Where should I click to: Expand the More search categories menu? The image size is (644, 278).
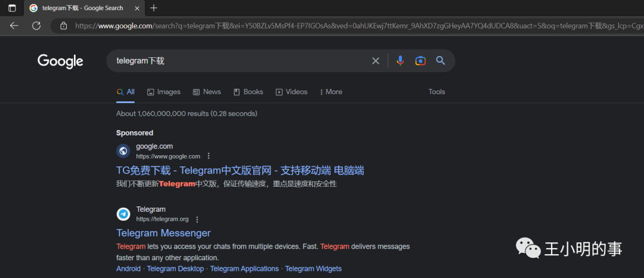coord(331,92)
